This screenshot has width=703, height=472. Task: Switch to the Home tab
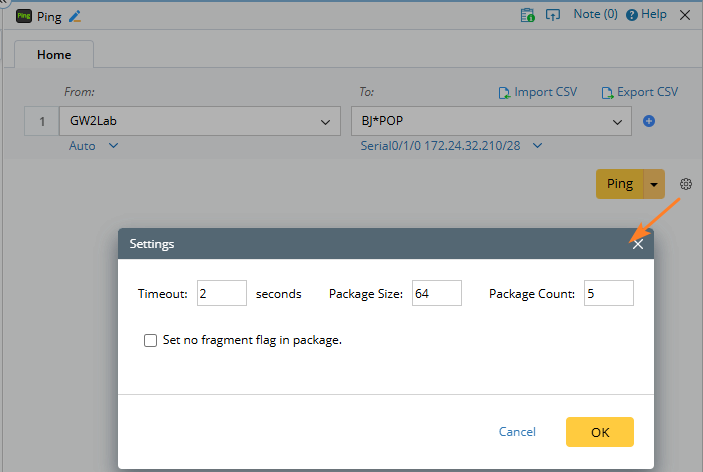coord(54,55)
